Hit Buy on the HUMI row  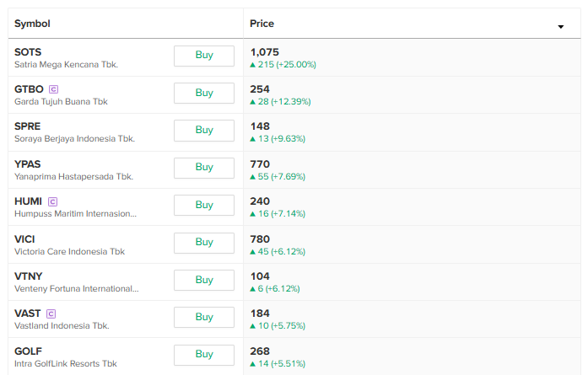(x=204, y=205)
